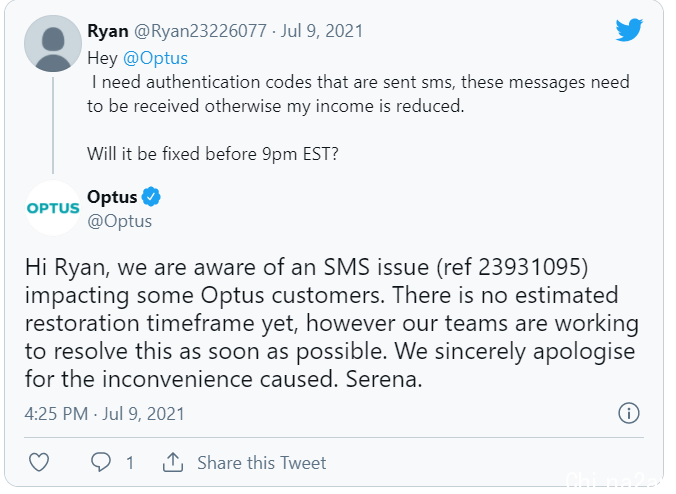The image size is (676, 494).
Task: Open Ryan's default profile avatar
Action: tap(53, 44)
